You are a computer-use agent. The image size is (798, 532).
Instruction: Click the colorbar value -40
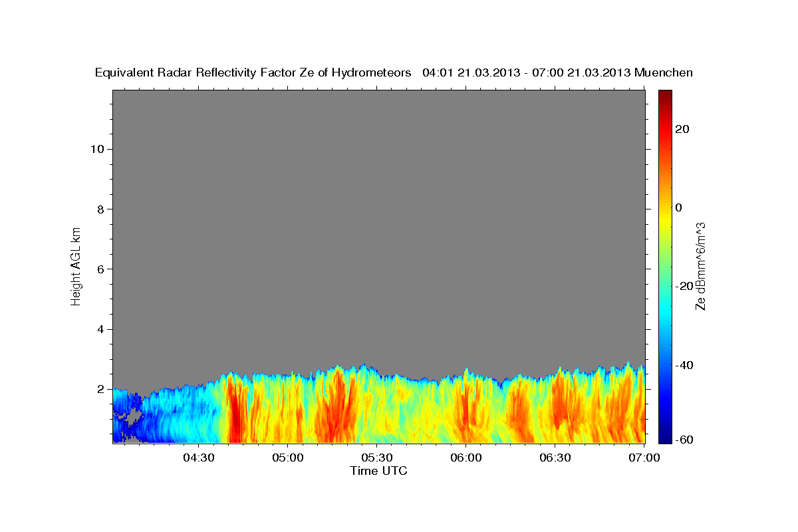click(684, 365)
